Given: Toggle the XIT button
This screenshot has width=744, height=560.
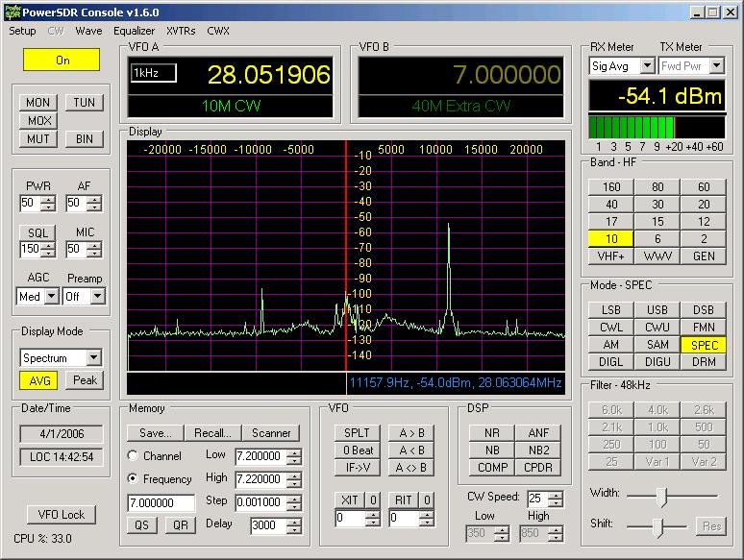Looking at the screenshot, I should (x=350, y=500).
